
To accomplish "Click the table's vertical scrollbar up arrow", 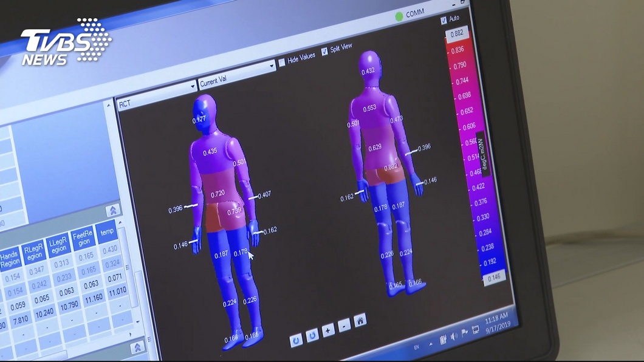I will 120,223.
